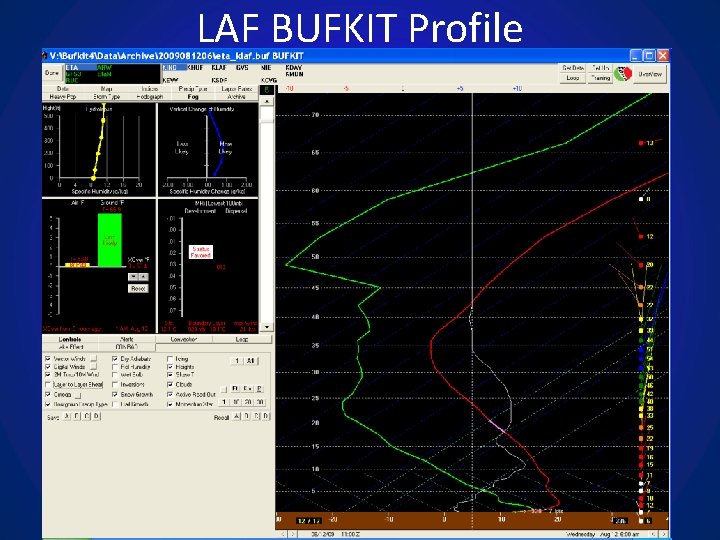Enable the Layer to Layer Shear checkbox
Image resolution: width=720 pixels, height=540 pixels.
pos(48,384)
